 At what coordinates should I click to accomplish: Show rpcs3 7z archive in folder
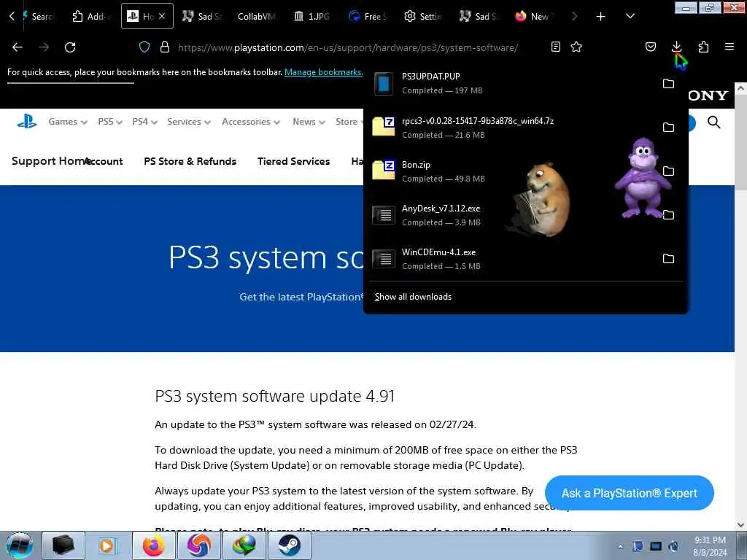coord(668,128)
